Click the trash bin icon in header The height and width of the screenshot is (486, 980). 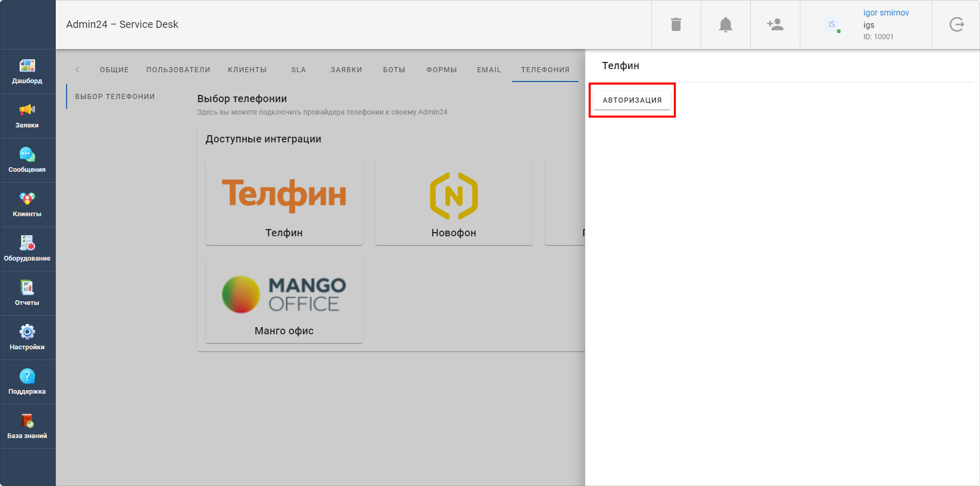(x=676, y=24)
